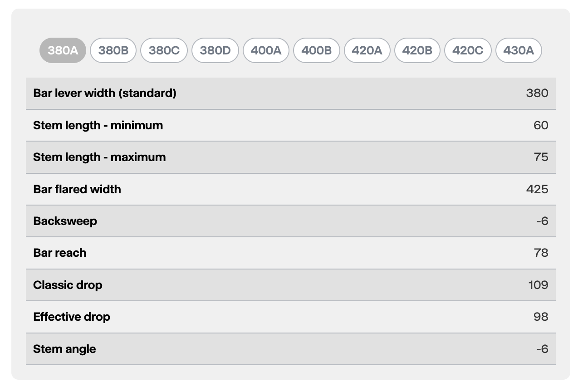578x392 pixels.
Task: Pick the 420B size tab
Action: (417, 50)
